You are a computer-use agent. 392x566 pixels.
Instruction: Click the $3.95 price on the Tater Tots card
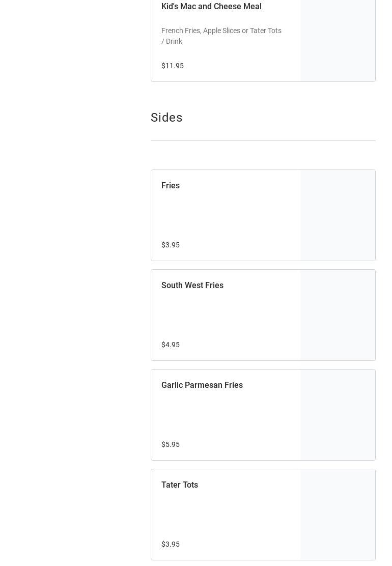[x=171, y=544]
